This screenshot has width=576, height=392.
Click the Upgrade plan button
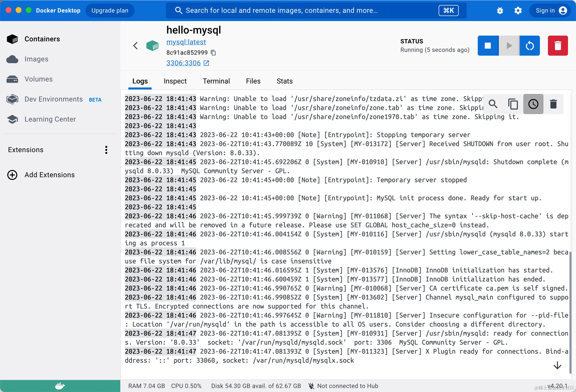pyautogui.click(x=110, y=11)
